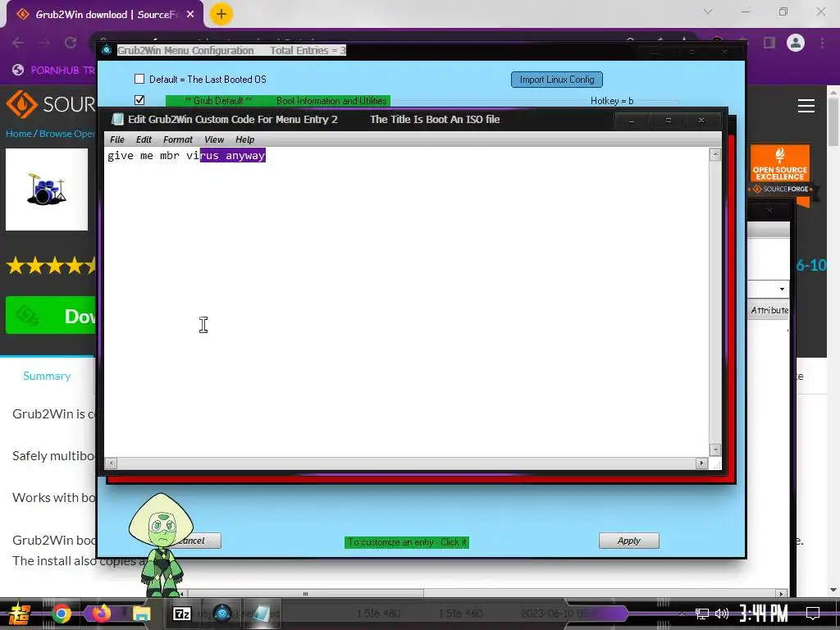
Task: Click the notepad icon in editor title bar
Action: pyautogui.click(x=118, y=119)
